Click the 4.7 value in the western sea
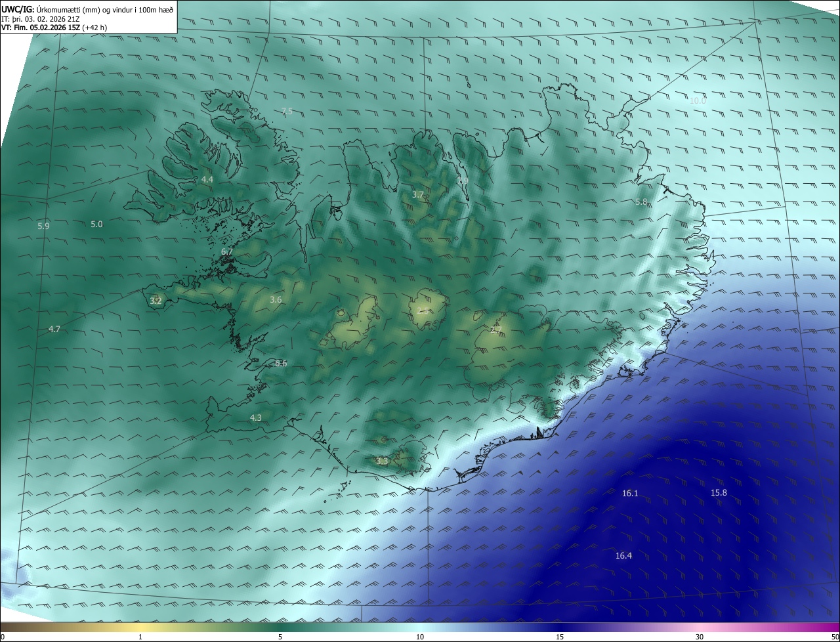Image resolution: width=840 pixels, height=642 pixels. [x=54, y=330]
